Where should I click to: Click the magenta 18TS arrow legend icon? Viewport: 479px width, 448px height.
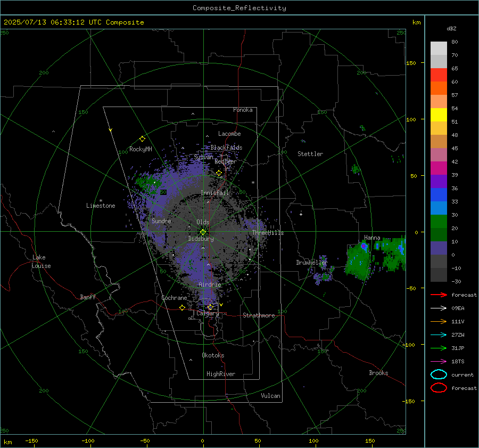tap(439, 362)
